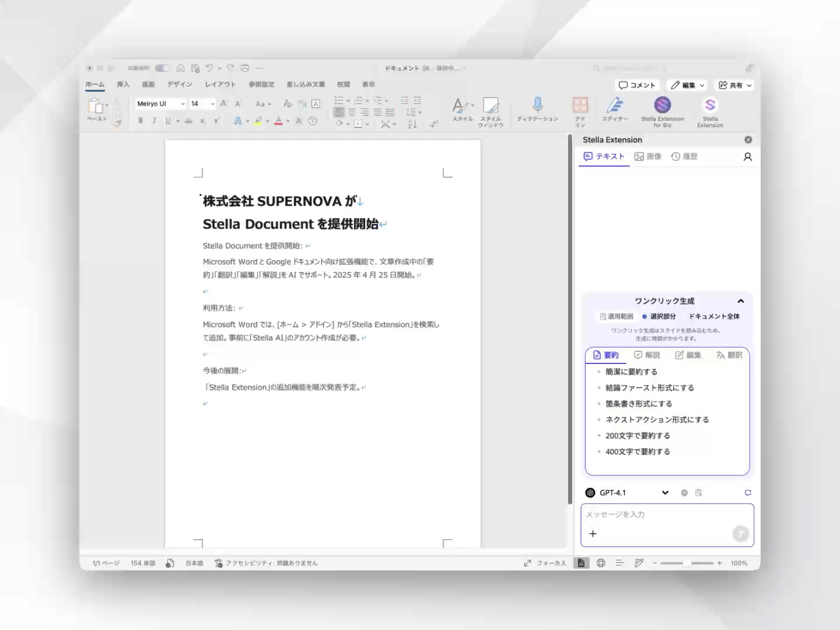
Task: Open Stella Extension for Biz add-in
Action: coord(662,111)
